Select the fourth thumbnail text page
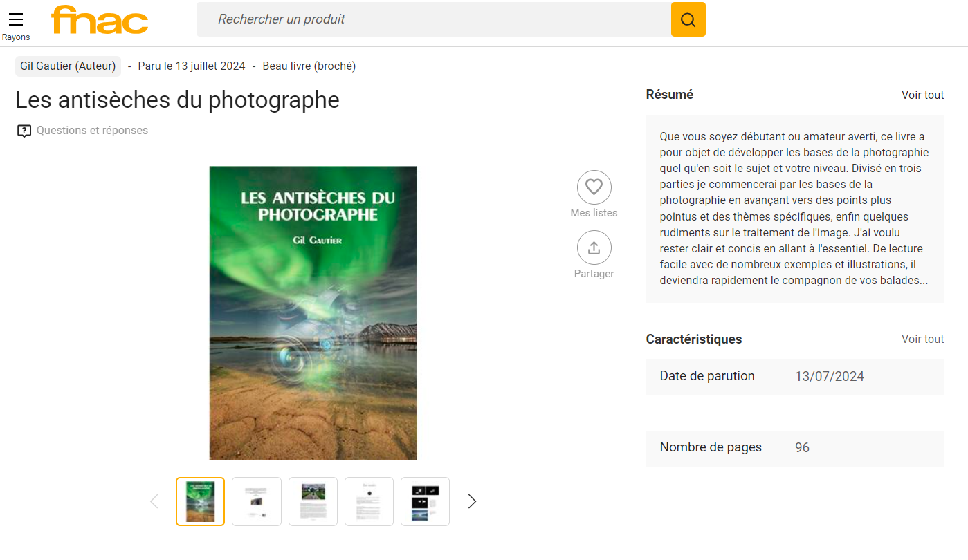This screenshot has width=968, height=560. tap(369, 501)
